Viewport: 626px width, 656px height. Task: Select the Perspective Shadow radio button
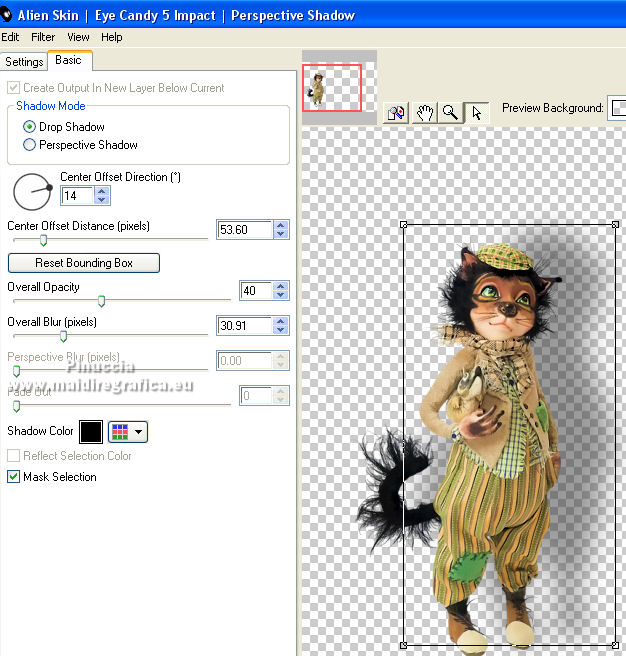pos(29,145)
